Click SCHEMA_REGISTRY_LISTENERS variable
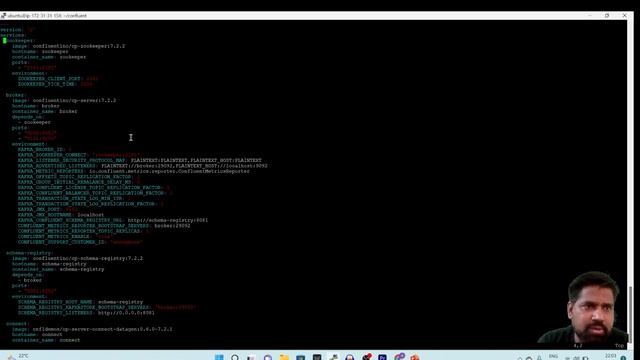Screen dimensions: 640x360 (x=55, y=313)
